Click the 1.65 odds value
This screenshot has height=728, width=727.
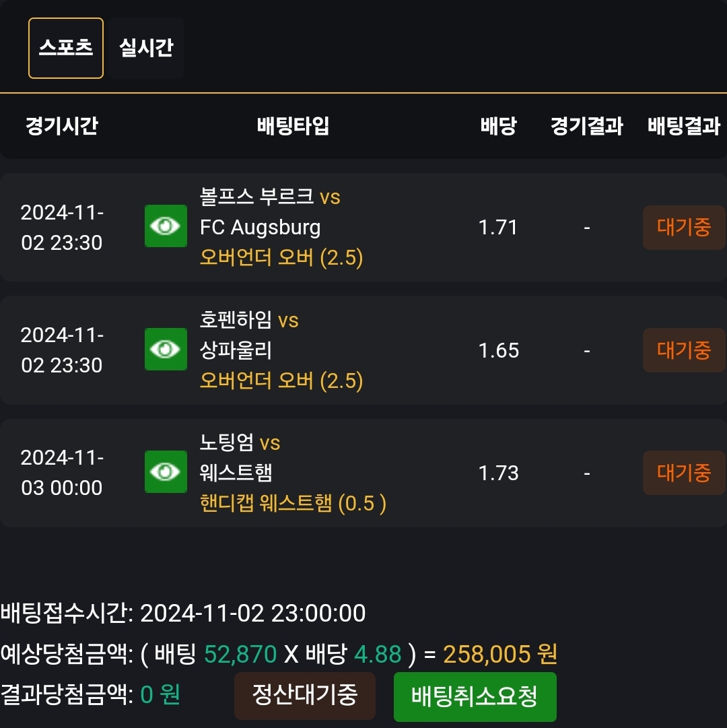pyautogui.click(x=498, y=350)
